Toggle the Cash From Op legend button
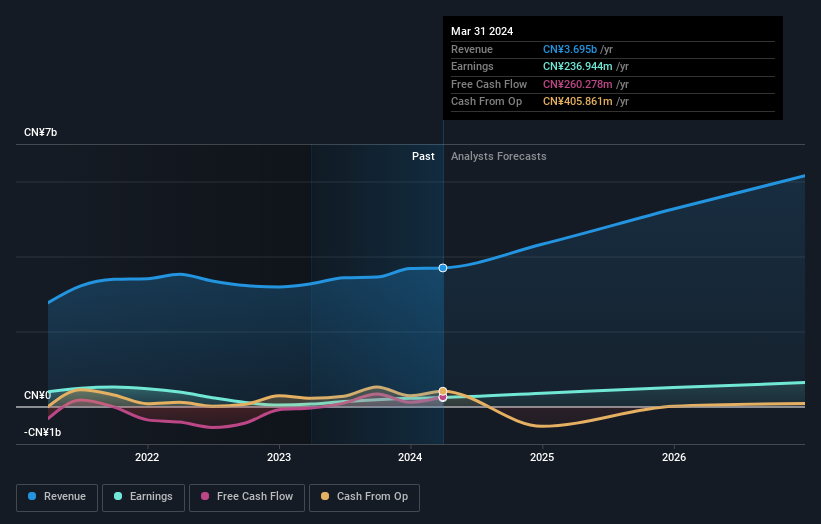The height and width of the screenshot is (524, 821). pyautogui.click(x=364, y=497)
